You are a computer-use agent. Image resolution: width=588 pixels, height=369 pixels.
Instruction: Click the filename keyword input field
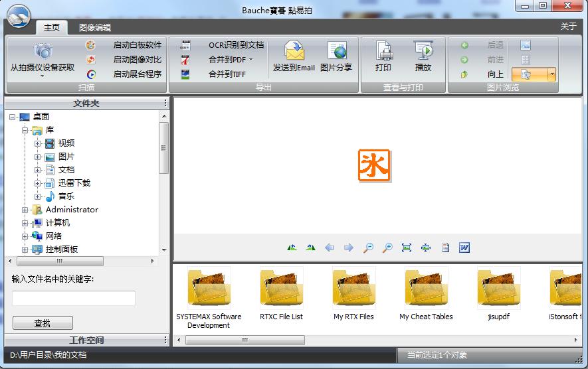pos(73,298)
